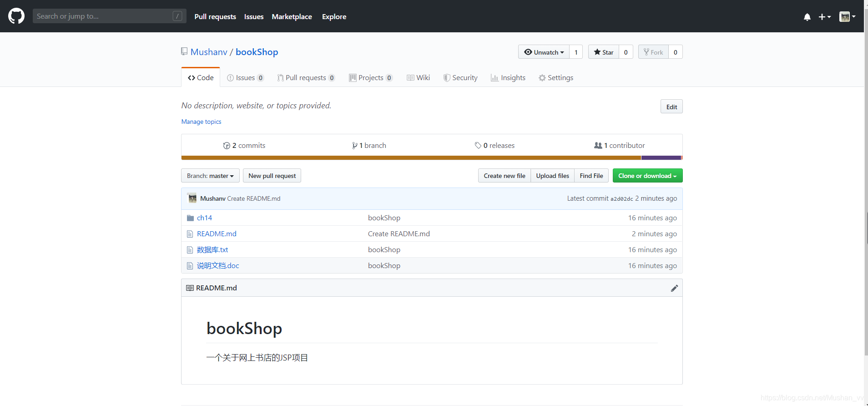Open the README.md file link

click(217, 234)
